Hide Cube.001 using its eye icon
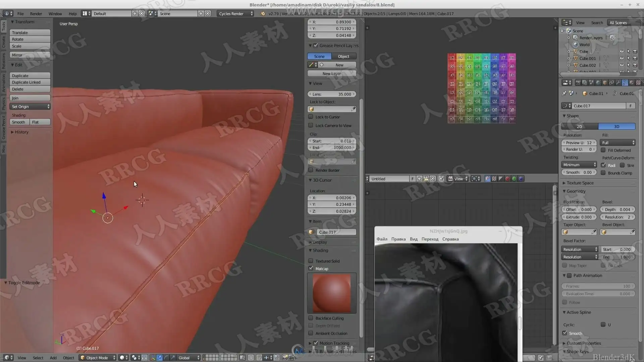This screenshot has height=362, width=644. point(622,58)
